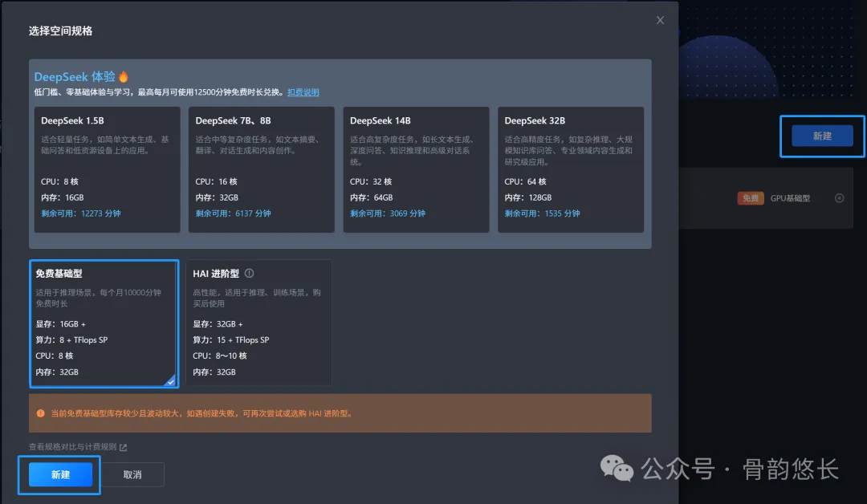Screen dimensions: 867x504
Task: Click the circle icon next to GPU基础型
Action: click(x=839, y=198)
